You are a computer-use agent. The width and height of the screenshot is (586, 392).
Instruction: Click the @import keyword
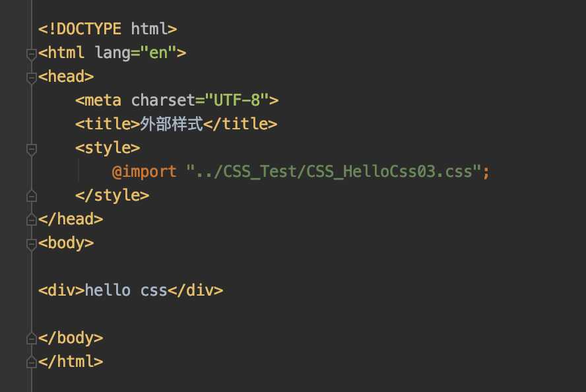click(145, 172)
